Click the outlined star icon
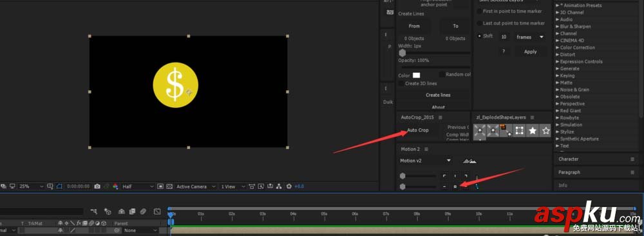 coord(545,131)
